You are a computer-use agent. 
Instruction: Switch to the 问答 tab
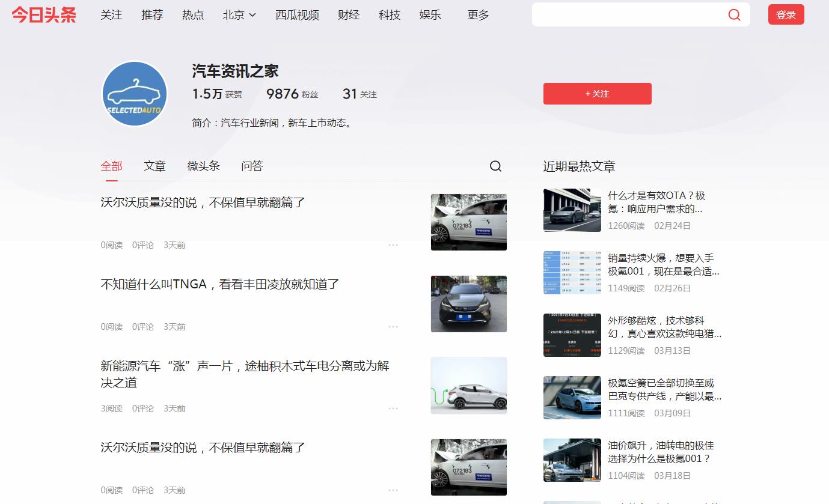[252, 166]
